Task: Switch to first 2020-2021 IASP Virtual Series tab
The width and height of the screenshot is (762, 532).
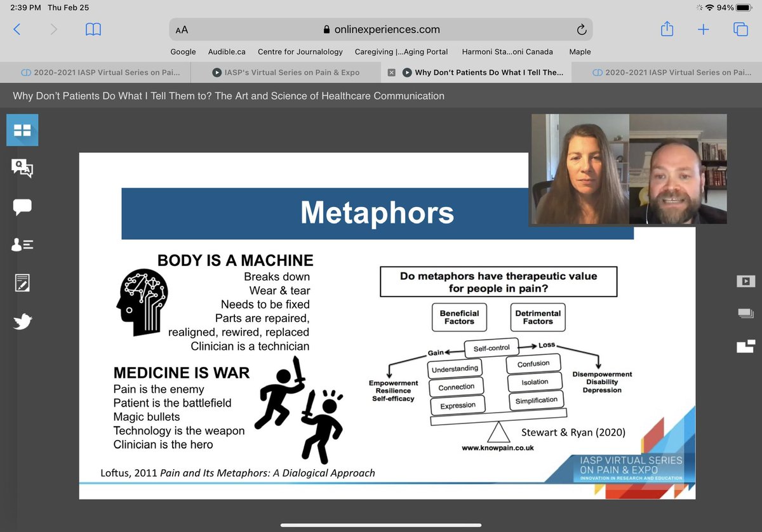Action: (95, 72)
